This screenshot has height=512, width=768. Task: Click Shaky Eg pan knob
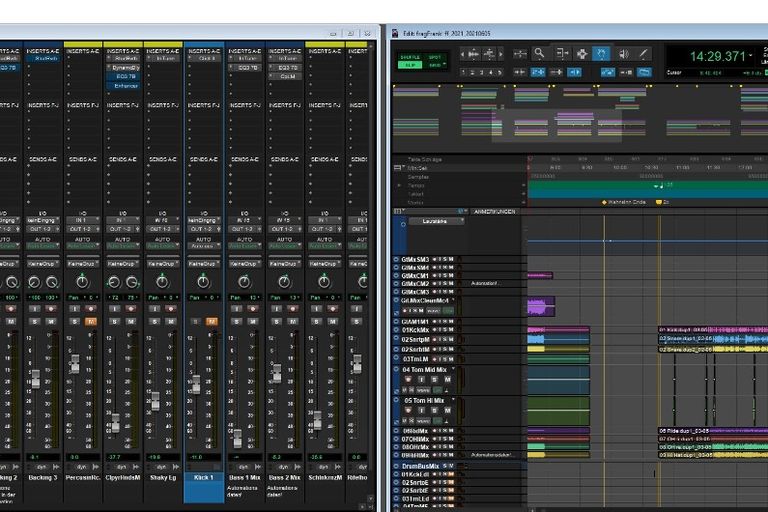(162, 281)
